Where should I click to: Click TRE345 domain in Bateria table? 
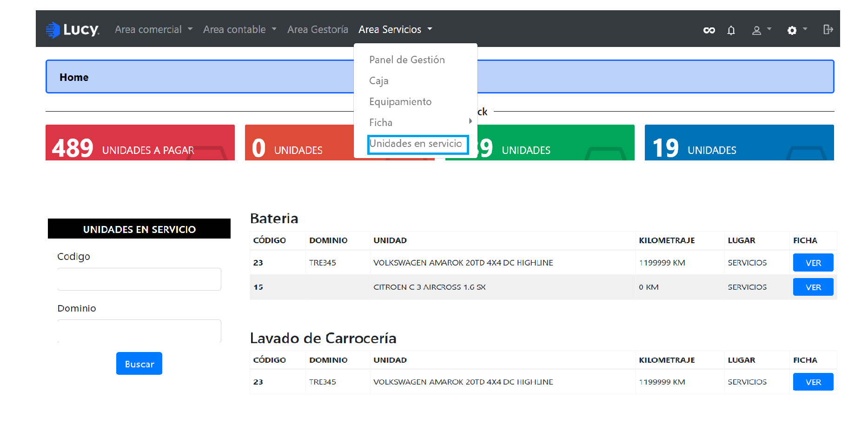coord(323,263)
